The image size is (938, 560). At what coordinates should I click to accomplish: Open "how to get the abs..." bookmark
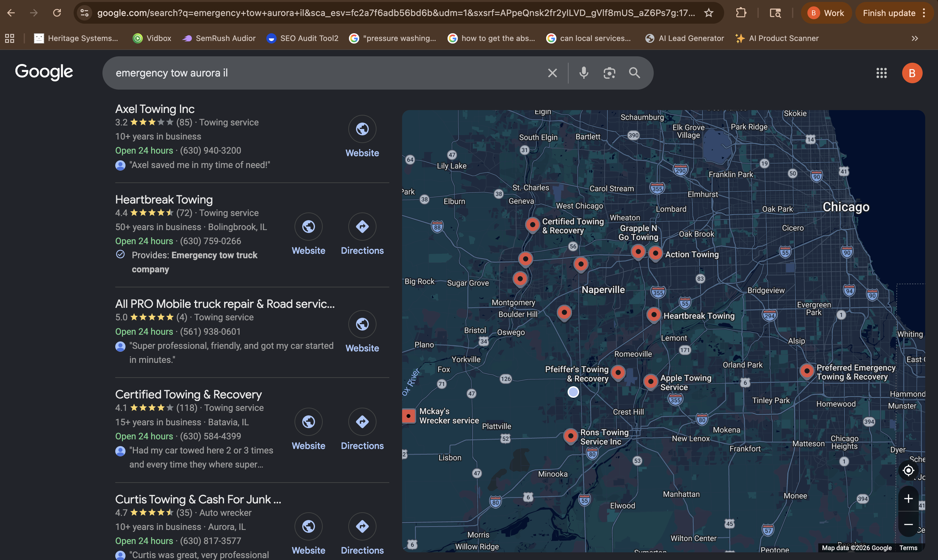[x=491, y=38]
